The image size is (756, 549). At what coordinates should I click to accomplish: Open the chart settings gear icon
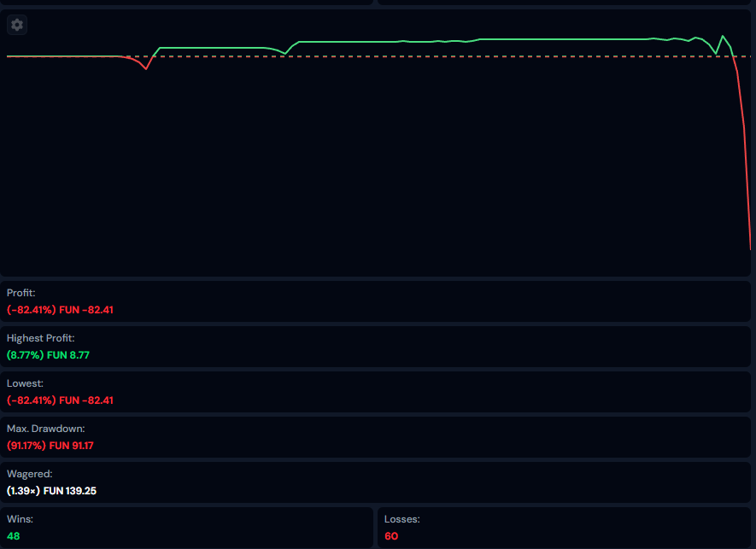[17, 25]
